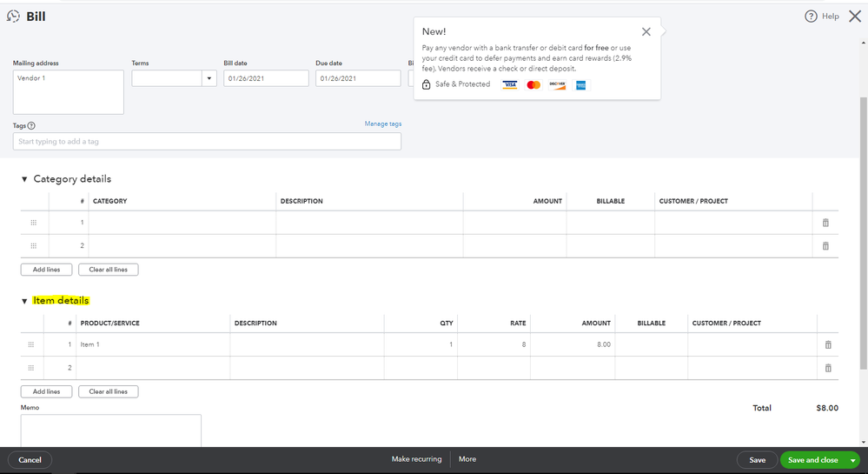Open the Terms dropdown arrow
Image resolution: width=868 pixels, height=474 pixels.
(209, 78)
